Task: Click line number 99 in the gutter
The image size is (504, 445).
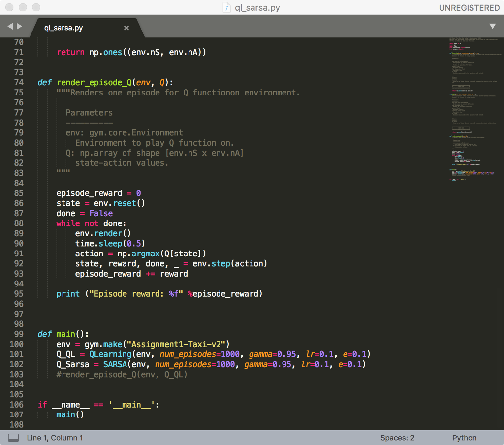Action: [x=19, y=334]
